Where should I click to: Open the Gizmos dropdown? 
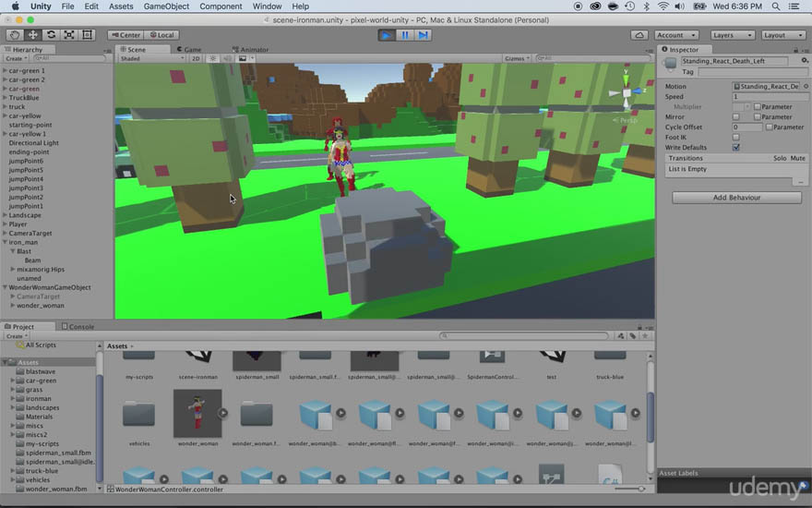click(517, 58)
